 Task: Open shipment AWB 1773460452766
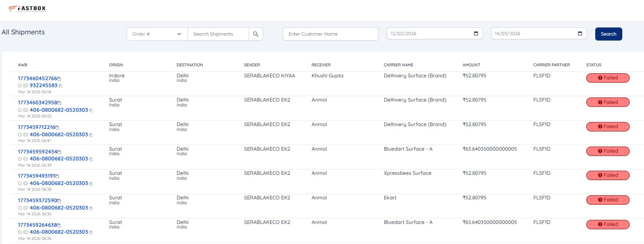(37, 78)
